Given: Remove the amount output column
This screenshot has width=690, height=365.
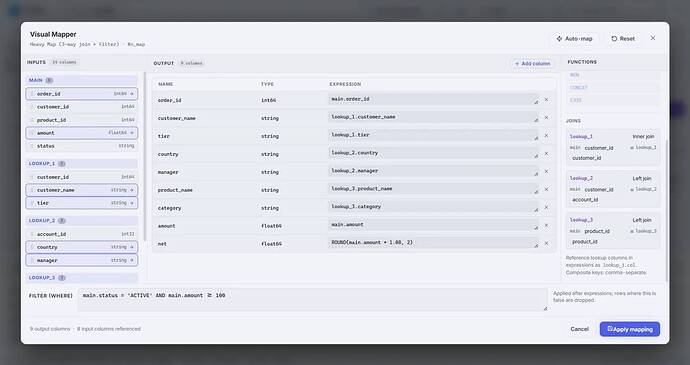Looking at the screenshot, I should [546, 225].
